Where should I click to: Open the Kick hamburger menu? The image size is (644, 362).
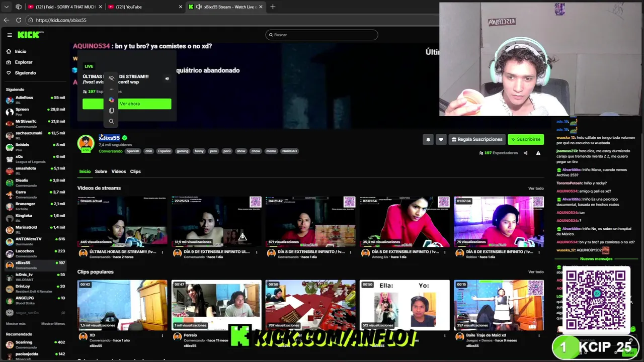tap(10, 35)
